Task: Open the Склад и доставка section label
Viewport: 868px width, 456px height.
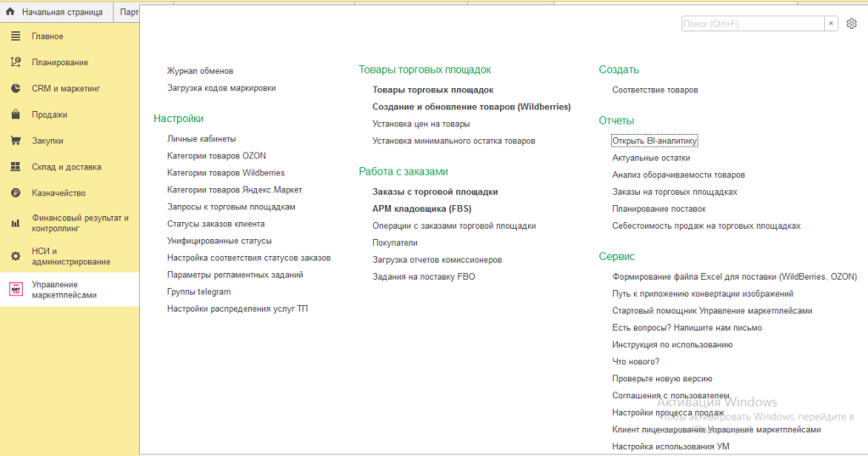Action: coord(66,167)
